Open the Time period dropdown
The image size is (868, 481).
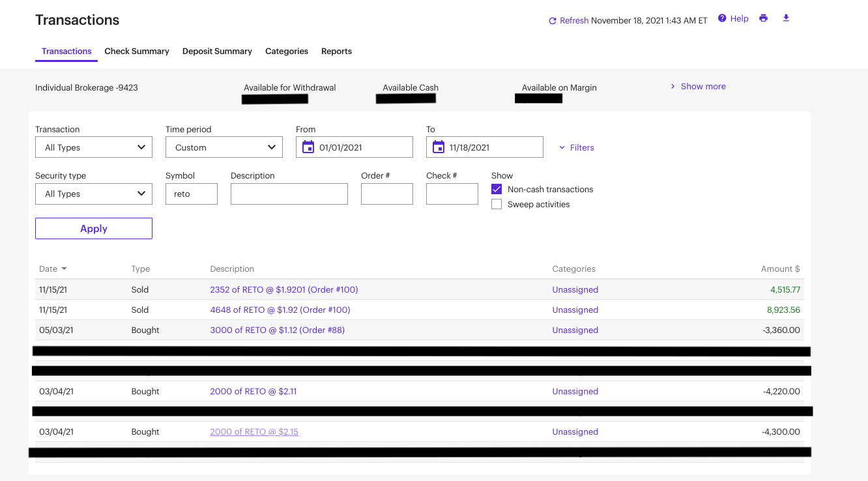[224, 147]
